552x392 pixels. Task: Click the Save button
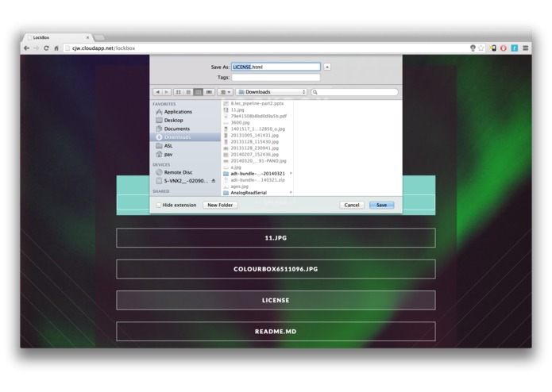(381, 205)
